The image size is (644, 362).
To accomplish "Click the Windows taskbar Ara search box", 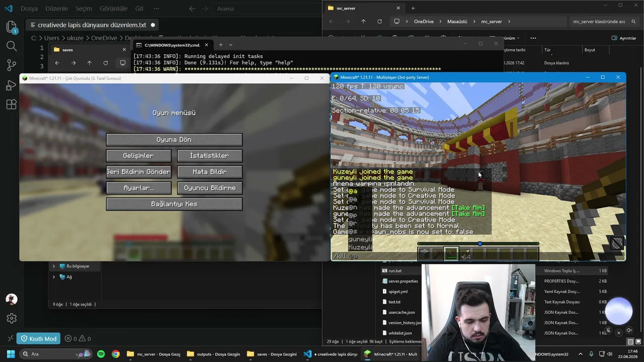I will [55, 354].
